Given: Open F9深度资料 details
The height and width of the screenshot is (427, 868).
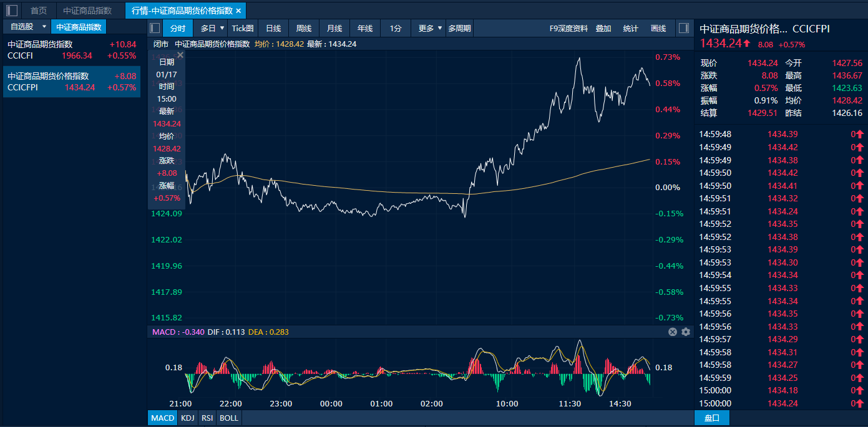Looking at the screenshot, I should [568, 28].
